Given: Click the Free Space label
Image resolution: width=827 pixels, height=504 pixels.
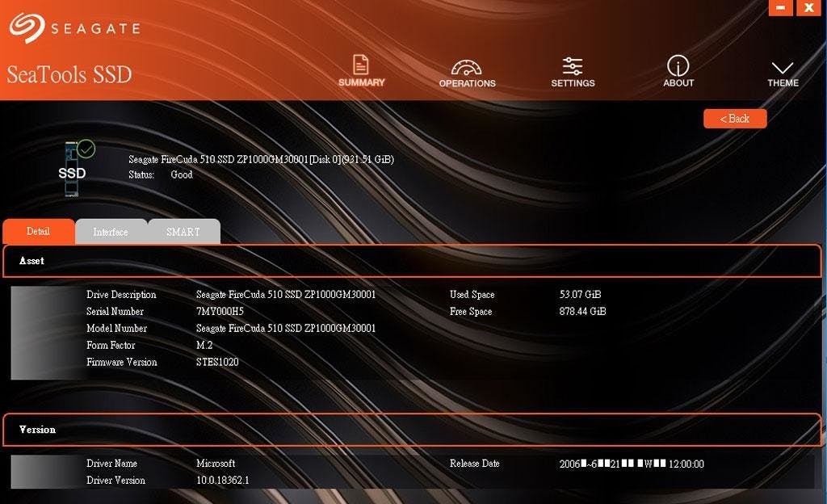Looking at the screenshot, I should [x=471, y=312].
